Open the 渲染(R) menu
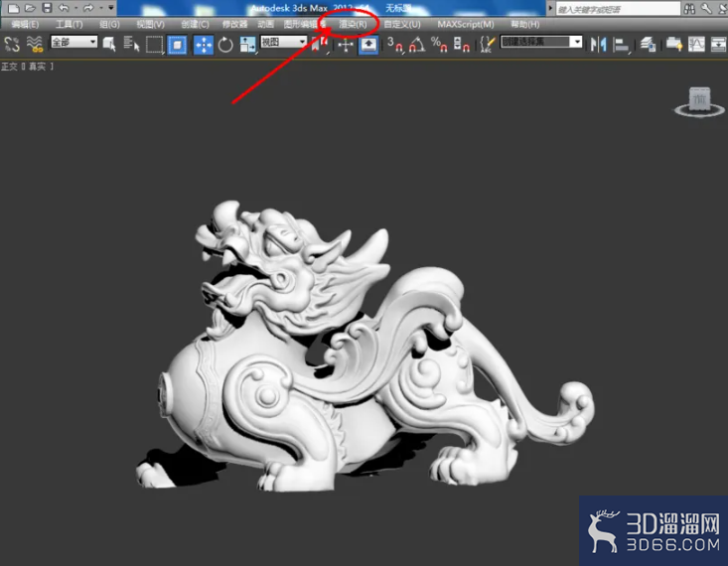Image resolution: width=728 pixels, height=566 pixels. (353, 24)
